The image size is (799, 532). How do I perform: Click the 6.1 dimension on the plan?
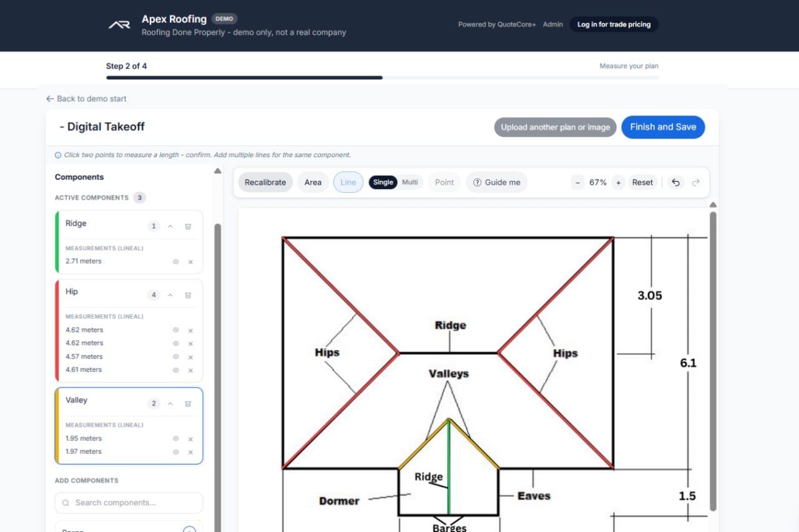(688, 362)
